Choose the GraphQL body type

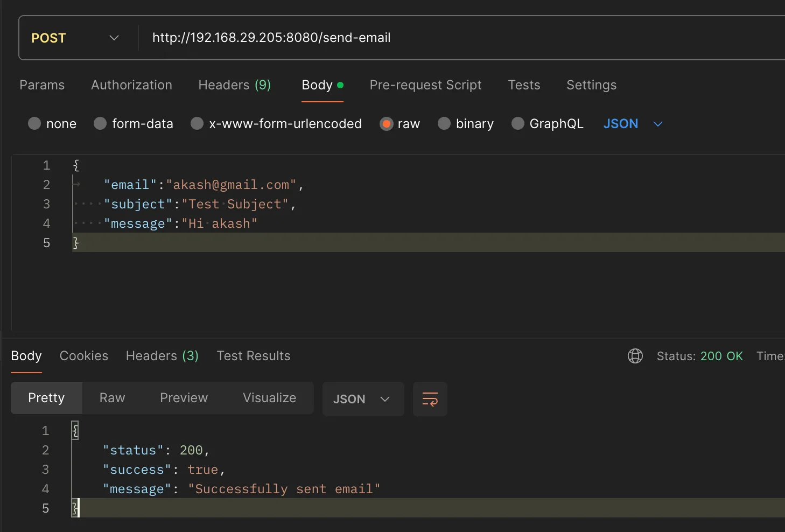517,124
